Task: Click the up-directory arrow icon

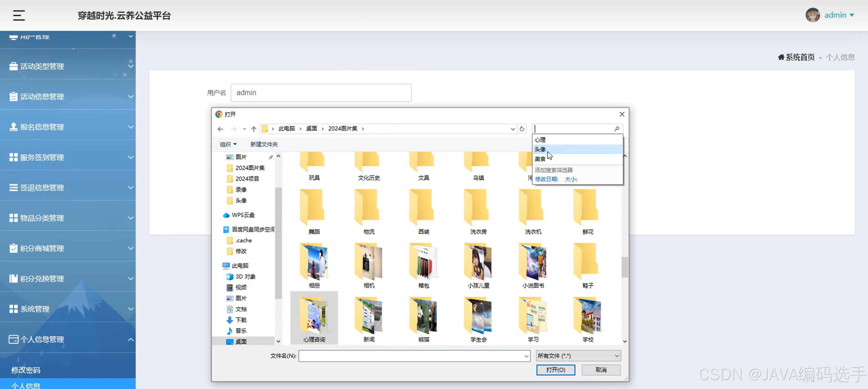Action: 254,129
